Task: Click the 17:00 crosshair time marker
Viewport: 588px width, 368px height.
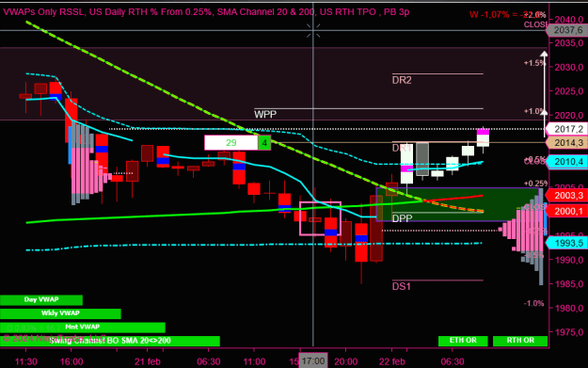Action: point(313,361)
